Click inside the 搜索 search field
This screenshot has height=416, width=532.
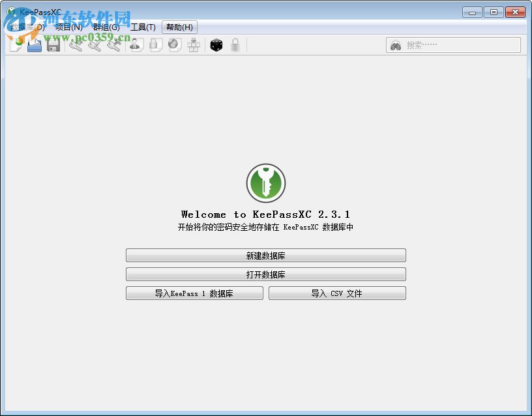point(456,45)
